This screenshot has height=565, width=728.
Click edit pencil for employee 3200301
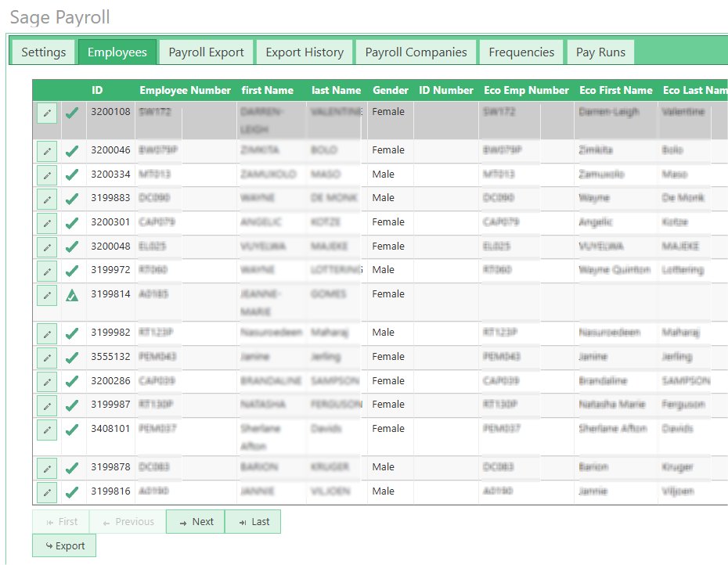(x=47, y=223)
